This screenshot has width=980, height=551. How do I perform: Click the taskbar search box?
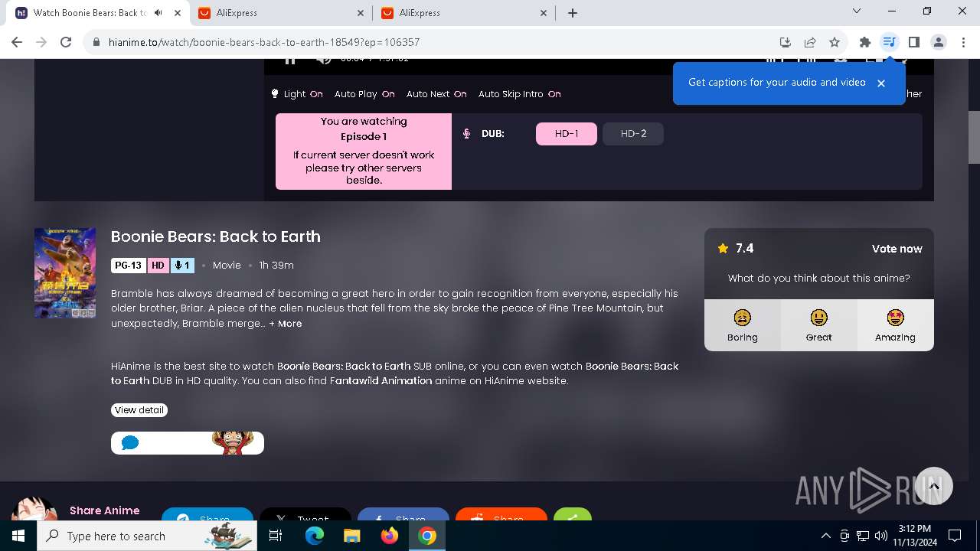pos(147,536)
